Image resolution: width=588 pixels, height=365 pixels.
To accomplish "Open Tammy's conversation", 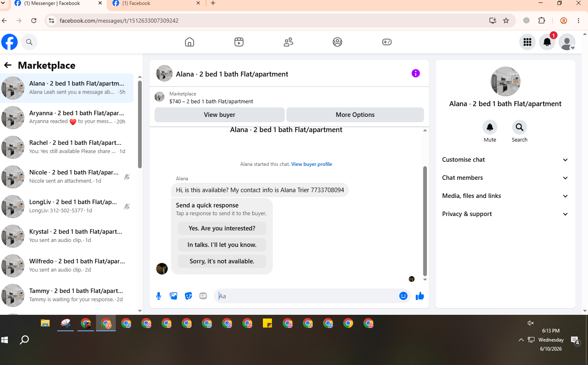I will click(x=67, y=295).
